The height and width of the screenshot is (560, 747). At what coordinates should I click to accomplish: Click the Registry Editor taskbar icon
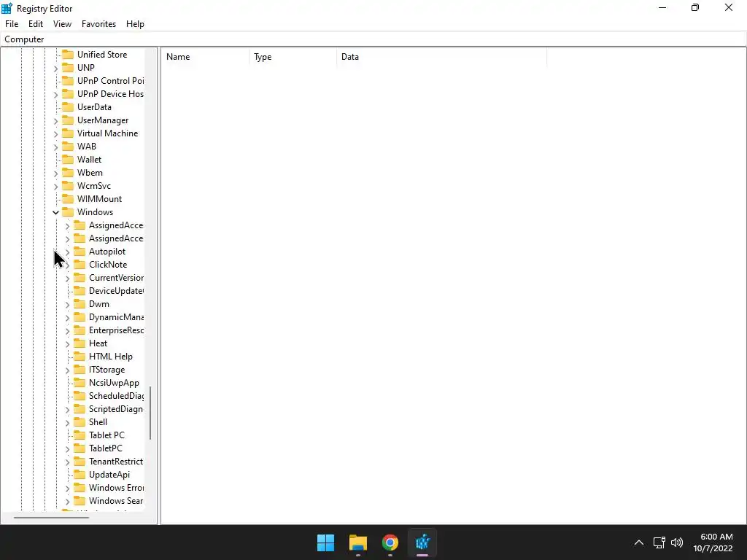(422, 542)
